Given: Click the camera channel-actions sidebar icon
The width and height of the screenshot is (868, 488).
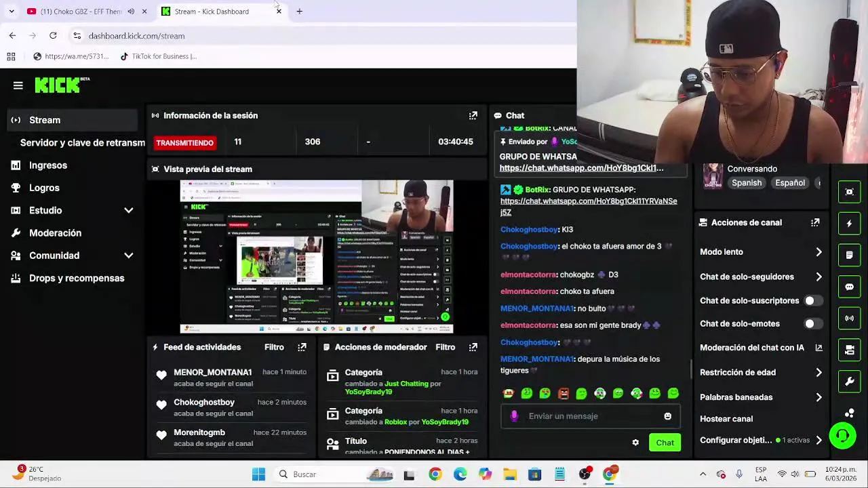Looking at the screenshot, I should 850,350.
